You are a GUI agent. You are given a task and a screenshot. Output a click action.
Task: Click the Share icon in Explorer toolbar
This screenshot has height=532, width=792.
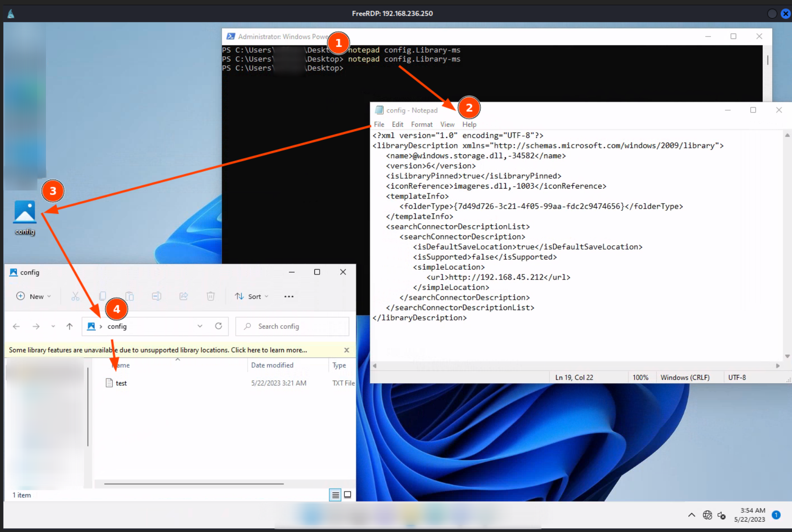pyautogui.click(x=183, y=296)
